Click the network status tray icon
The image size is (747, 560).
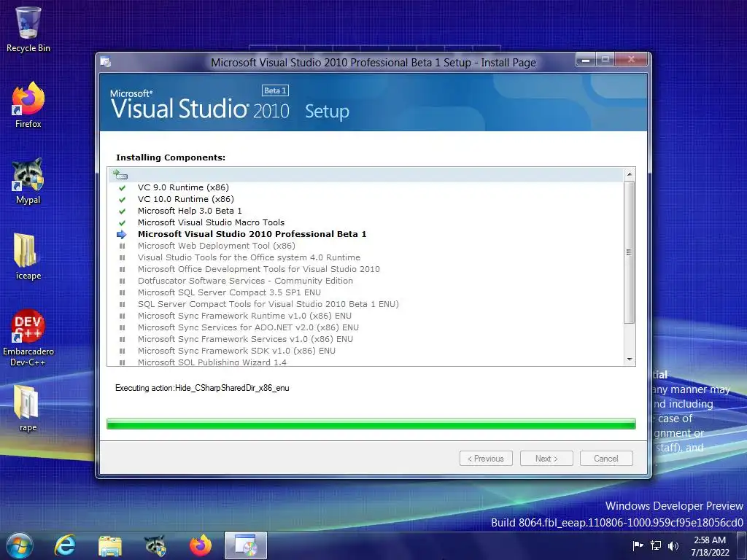click(656, 545)
